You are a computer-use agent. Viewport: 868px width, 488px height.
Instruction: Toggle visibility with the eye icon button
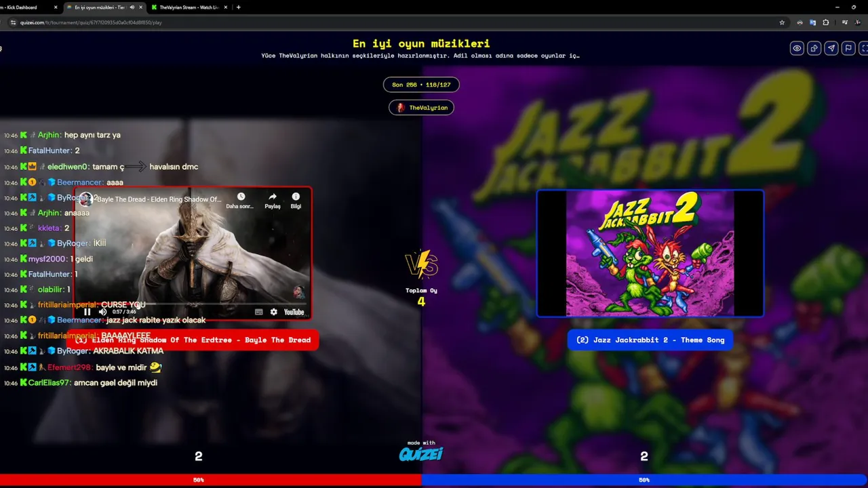(x=797, y=48)
